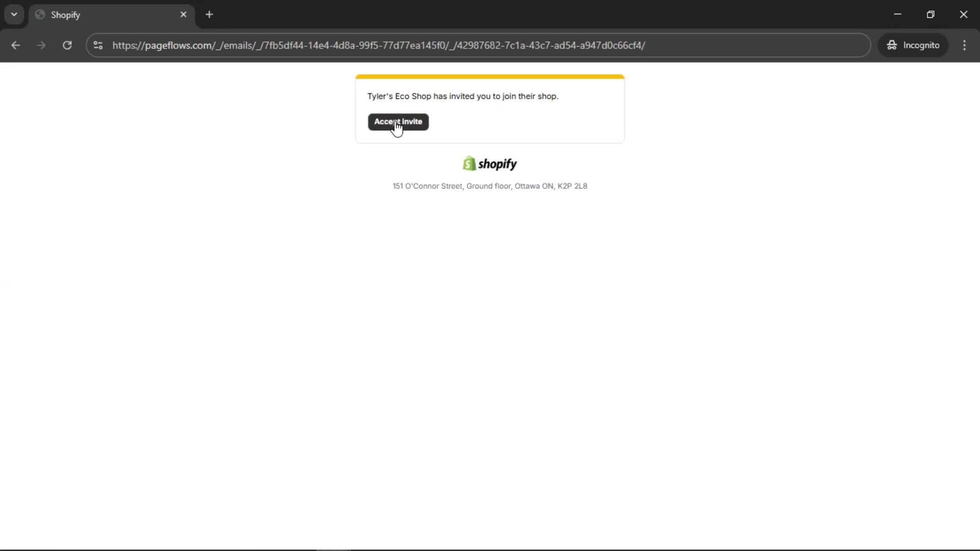Reload the current page
This screenshot has width=980, height=551.
tap(67, 45)
